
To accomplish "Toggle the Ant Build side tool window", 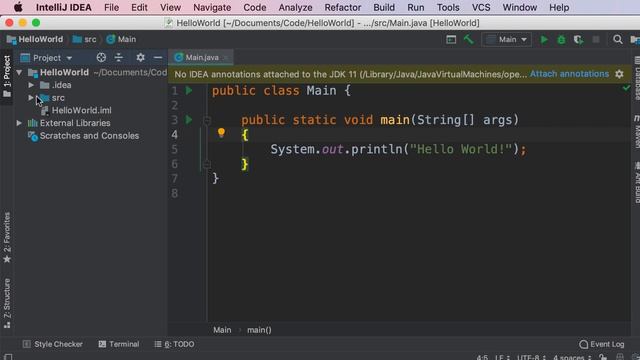I will tap(636, 182).
